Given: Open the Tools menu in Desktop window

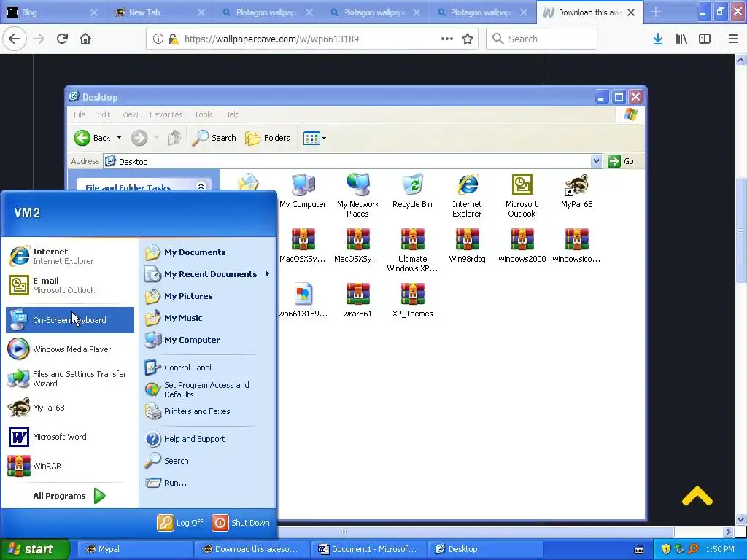Looking at the screenshot, I should [203, 114].
